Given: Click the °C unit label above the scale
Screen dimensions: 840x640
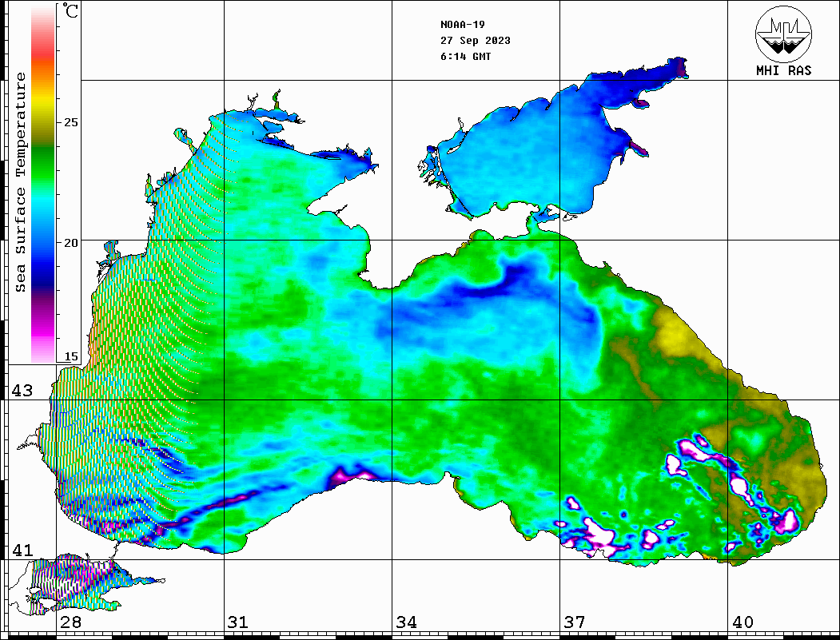Looking at the screenshot, I should coord(70,11).
